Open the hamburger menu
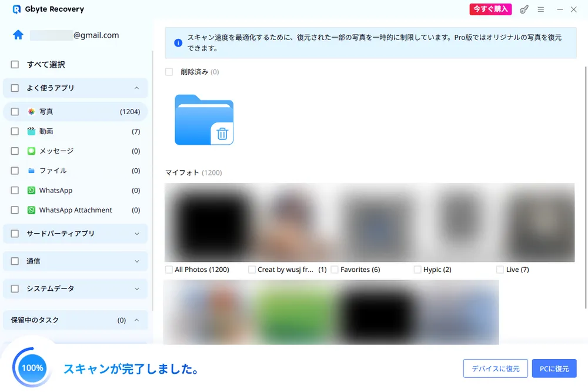 click(x=540, y=9)
